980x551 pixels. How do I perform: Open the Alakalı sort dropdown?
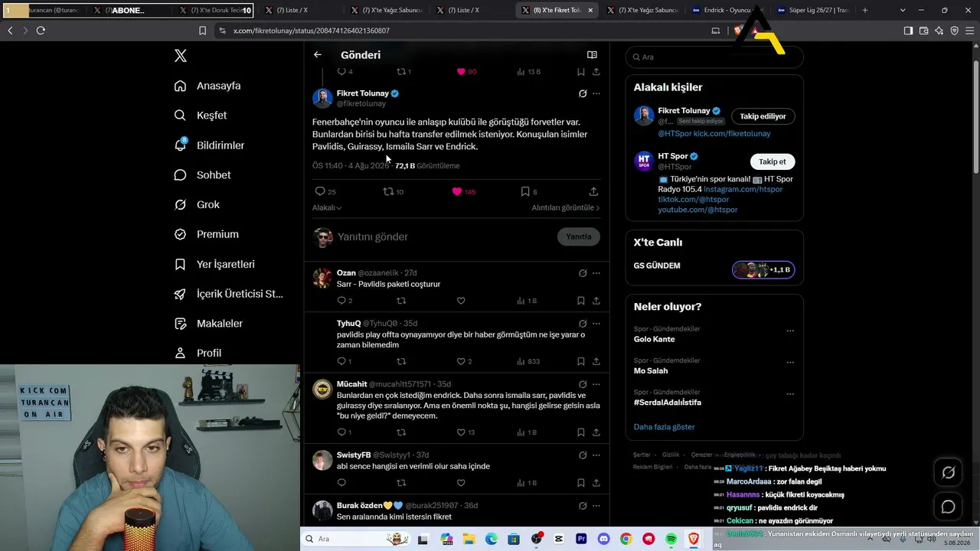tap(327, 207)
